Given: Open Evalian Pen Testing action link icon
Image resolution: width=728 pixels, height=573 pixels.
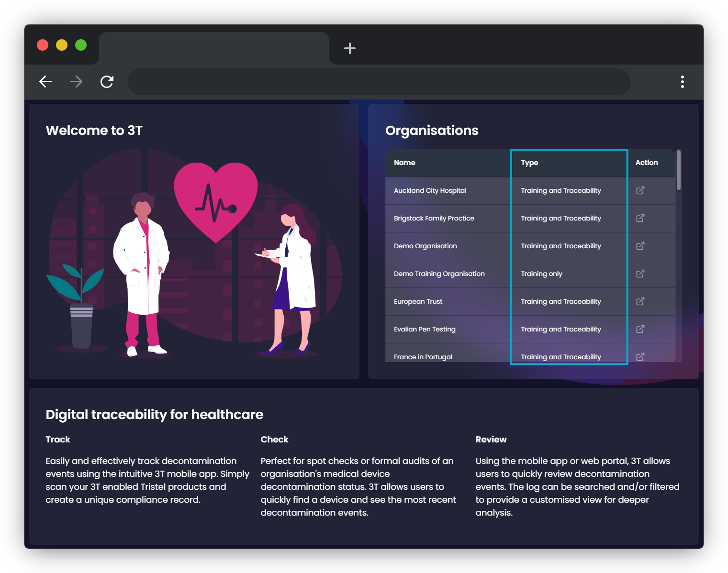Looking at the screenshot, I should click(640, 329).
